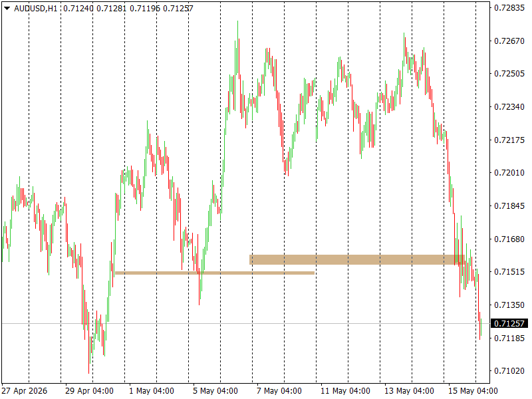Click the 0.71680 price scale label
Viewport: 532px width, 399px height.
coord(509,239)
